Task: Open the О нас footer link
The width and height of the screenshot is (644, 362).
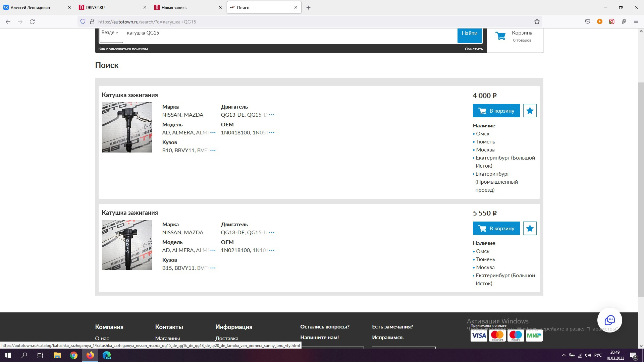Action: 102,338
